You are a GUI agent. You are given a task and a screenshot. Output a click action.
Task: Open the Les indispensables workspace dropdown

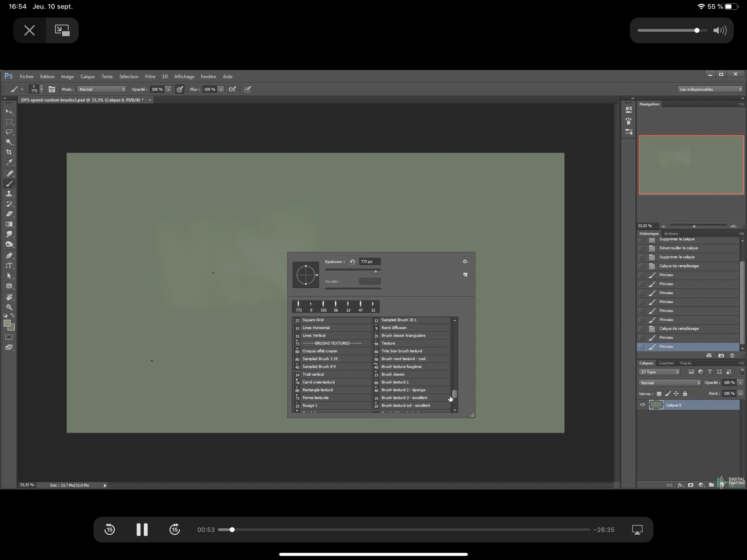tap(710, 89)
